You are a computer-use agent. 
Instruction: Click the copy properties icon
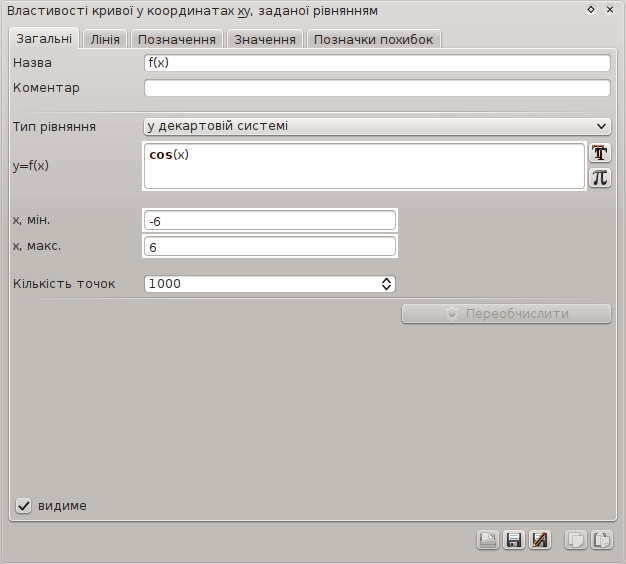(575, 540)
